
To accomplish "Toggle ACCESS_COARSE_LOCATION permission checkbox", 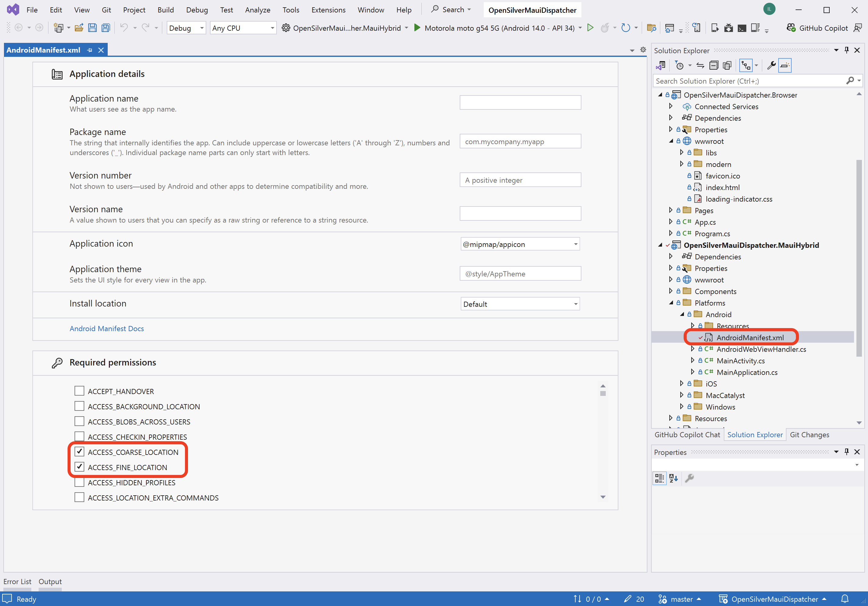I will click(x=79, y=452).
